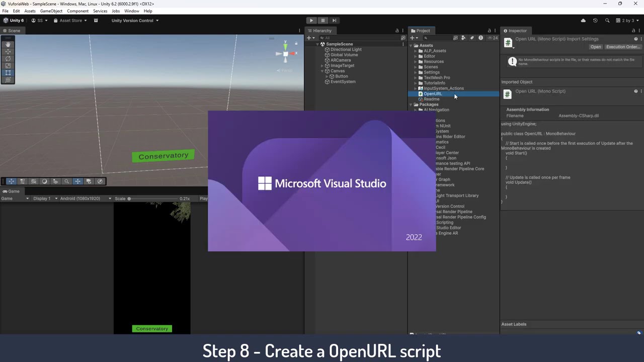This screenshot has width=644, height=362.
Task: Expand the ImageTarget object
Action: tap(323, 66)
